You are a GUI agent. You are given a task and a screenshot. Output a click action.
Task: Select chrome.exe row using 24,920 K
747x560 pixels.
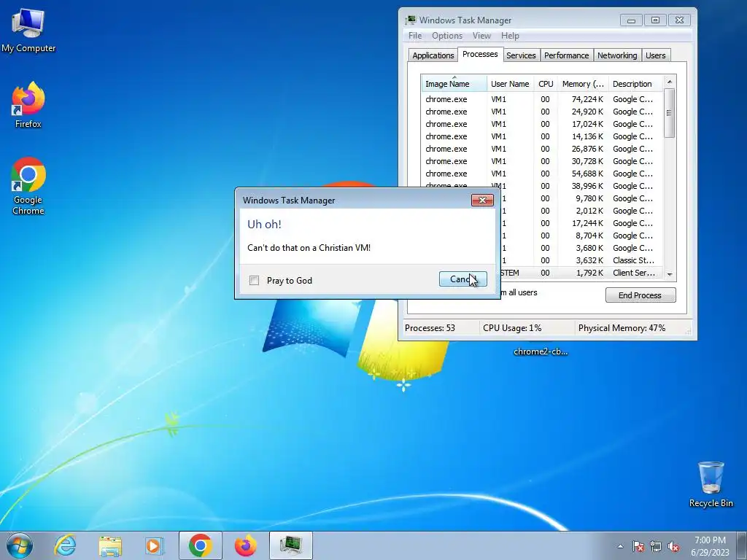pyautogui.click(x=542, y=112)
